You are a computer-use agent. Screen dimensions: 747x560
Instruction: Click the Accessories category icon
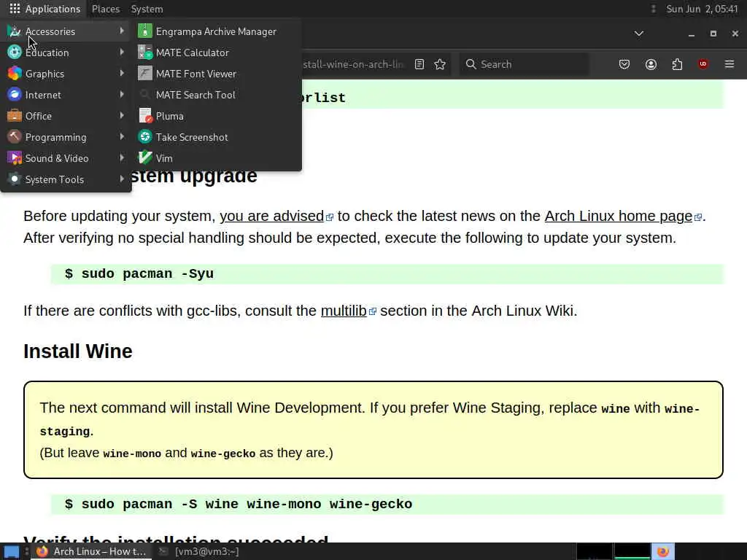(15, 31)
